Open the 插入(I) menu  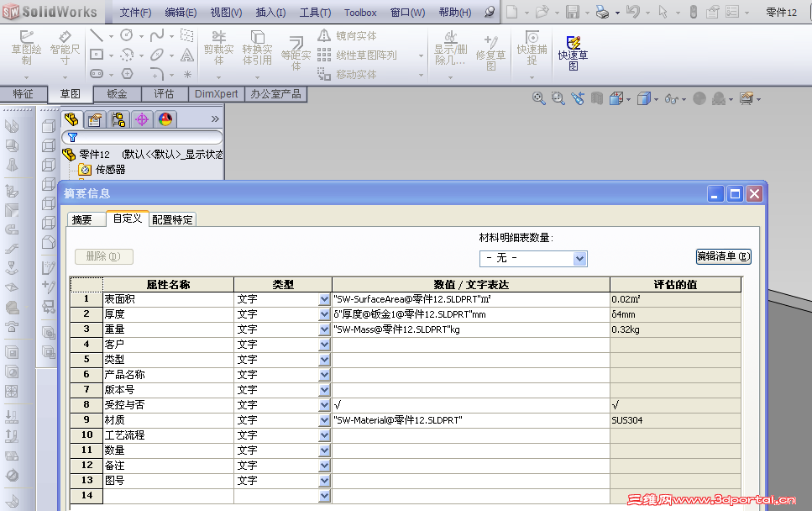271,13
